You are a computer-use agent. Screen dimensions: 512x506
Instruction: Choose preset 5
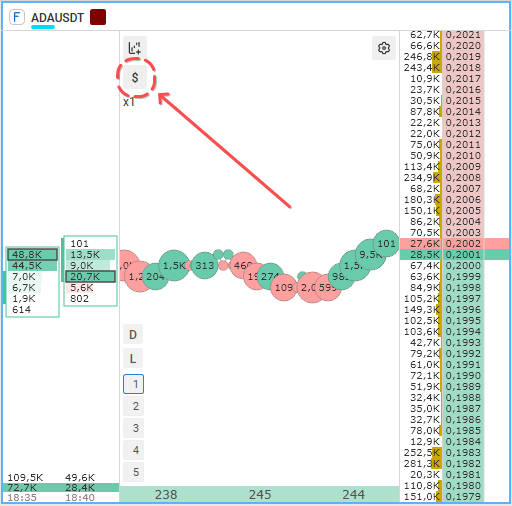coord(133,472)
